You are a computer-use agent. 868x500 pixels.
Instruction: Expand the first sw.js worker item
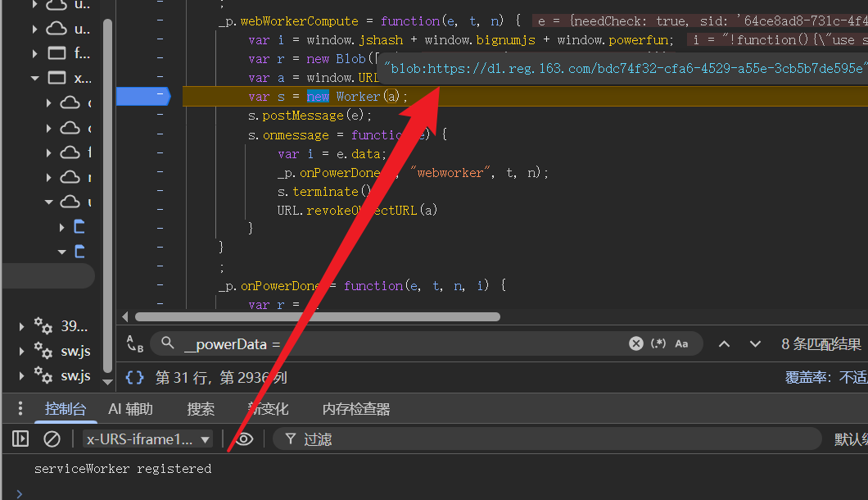[21, 351]
